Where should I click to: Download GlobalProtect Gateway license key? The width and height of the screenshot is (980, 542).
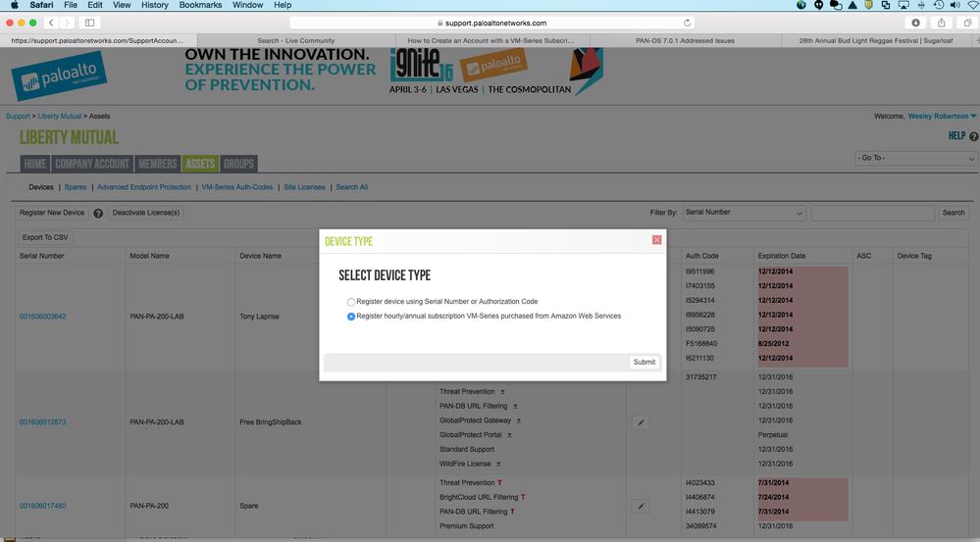(519, 420)
